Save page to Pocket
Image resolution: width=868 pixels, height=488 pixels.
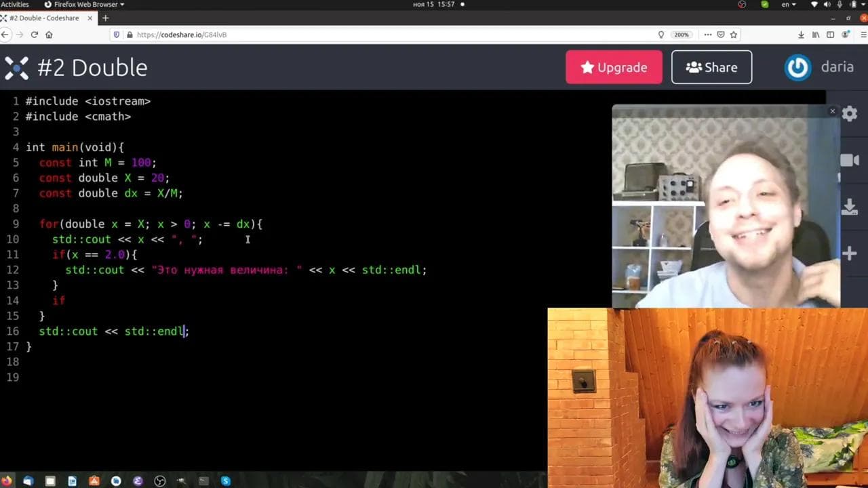click(721, 35)
